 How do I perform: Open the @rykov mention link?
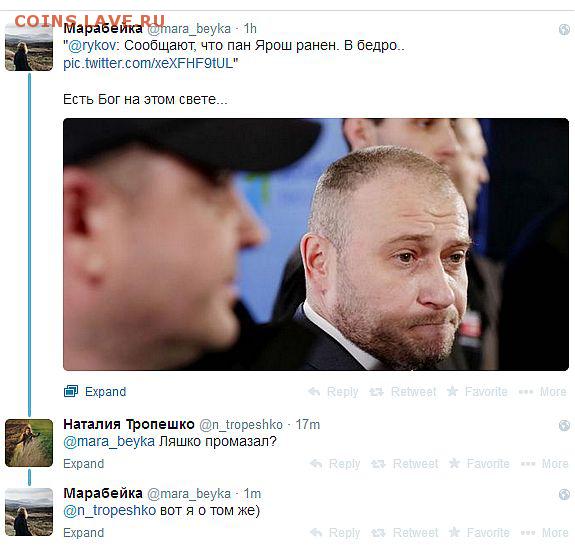(x=92, y=46)
